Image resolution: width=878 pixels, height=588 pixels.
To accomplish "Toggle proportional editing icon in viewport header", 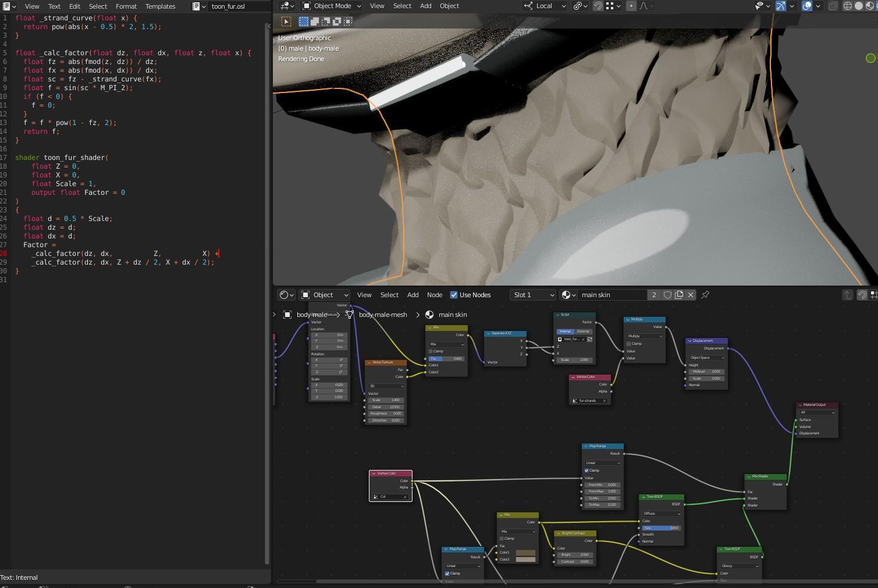I will [x=631, y=6].
